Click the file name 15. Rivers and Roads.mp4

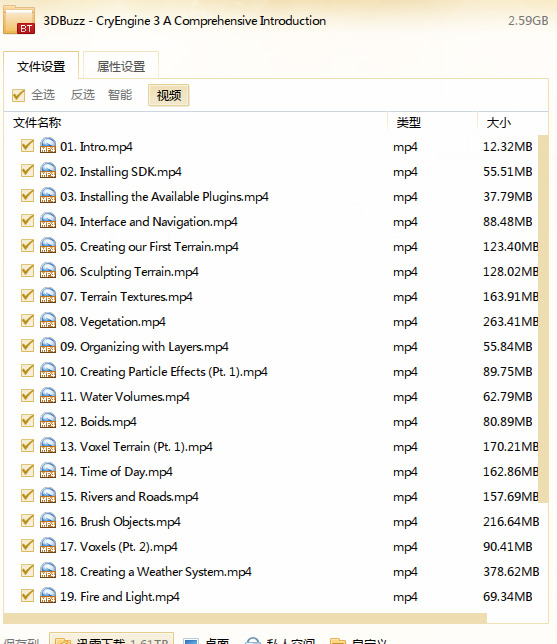[129, 497]
